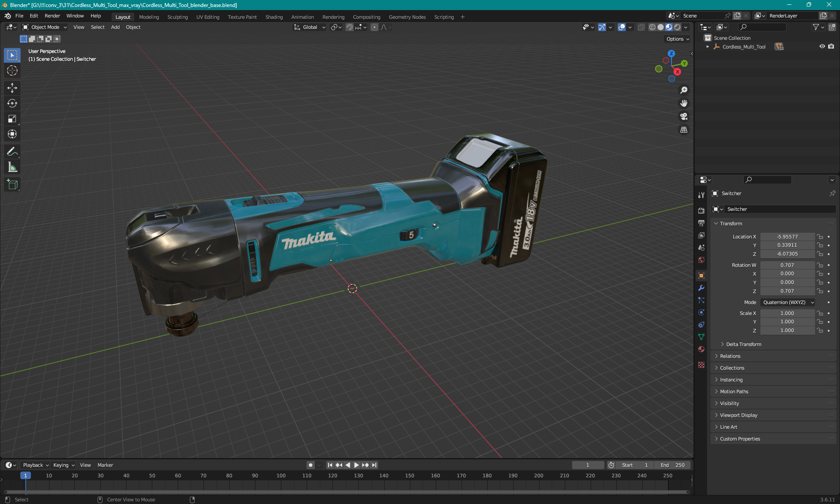Click the Scale X value field

pos(787,313)
